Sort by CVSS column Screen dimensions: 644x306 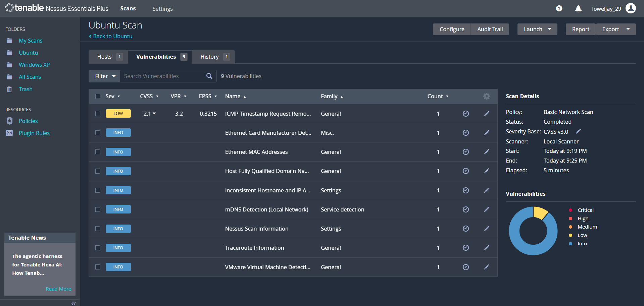tap(149, 96)
